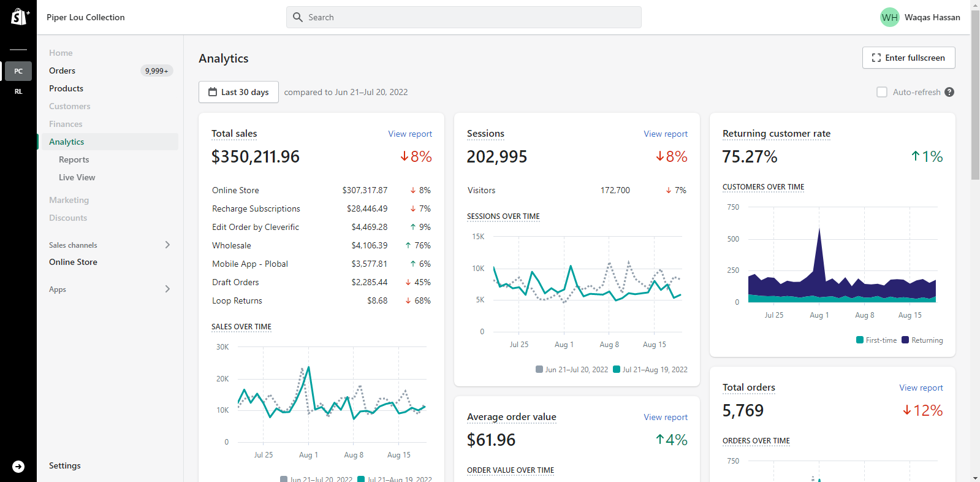View report for Total sales
This screenshot has height=482, width=980.
[x=410, y=134]
